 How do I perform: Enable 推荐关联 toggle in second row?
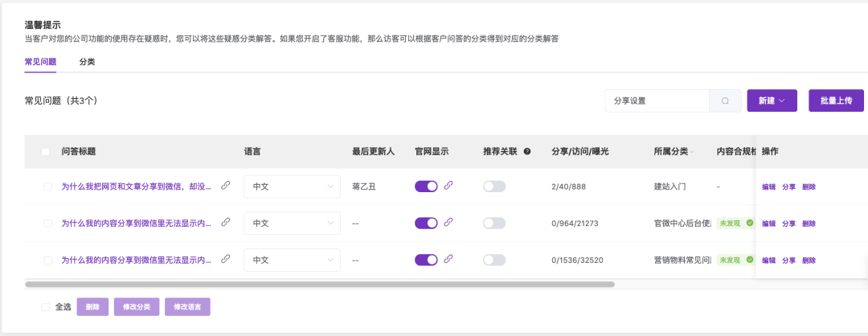pyautogui.click(x=494, y=223)
